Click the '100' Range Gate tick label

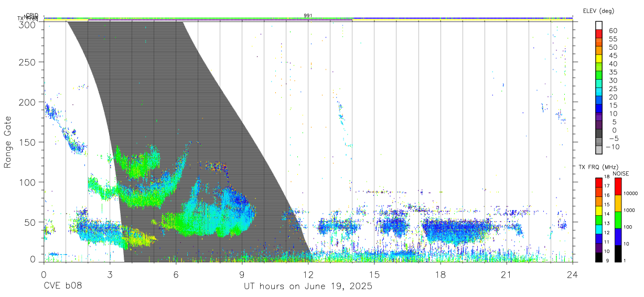[x=28, y=182]
